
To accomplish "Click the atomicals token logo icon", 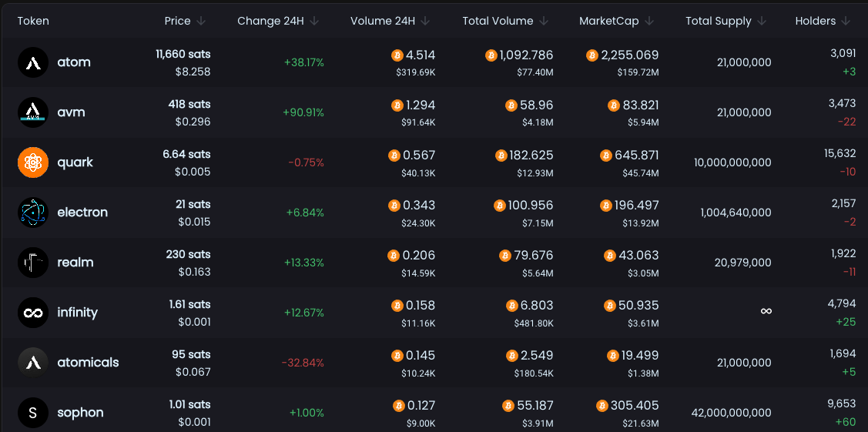I will tap(33, 363).
